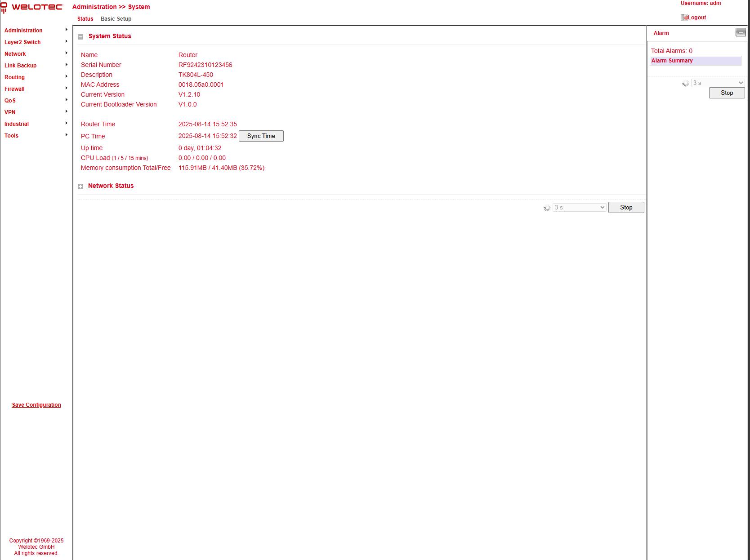This screenshot has width=750, height=560.
Task: Collapse the System Status section
Action: click(80, 37)
